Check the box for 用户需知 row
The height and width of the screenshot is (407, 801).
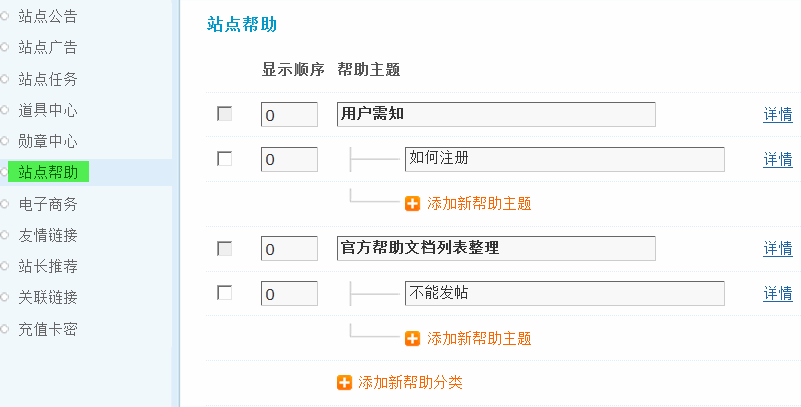(x=225, y=114)
